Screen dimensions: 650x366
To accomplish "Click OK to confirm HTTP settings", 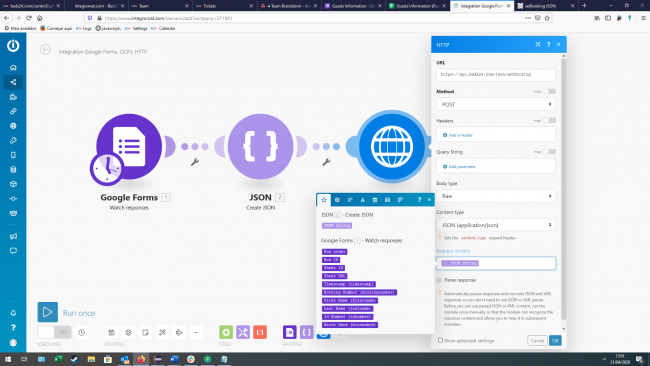I will (x=555, y=340).
